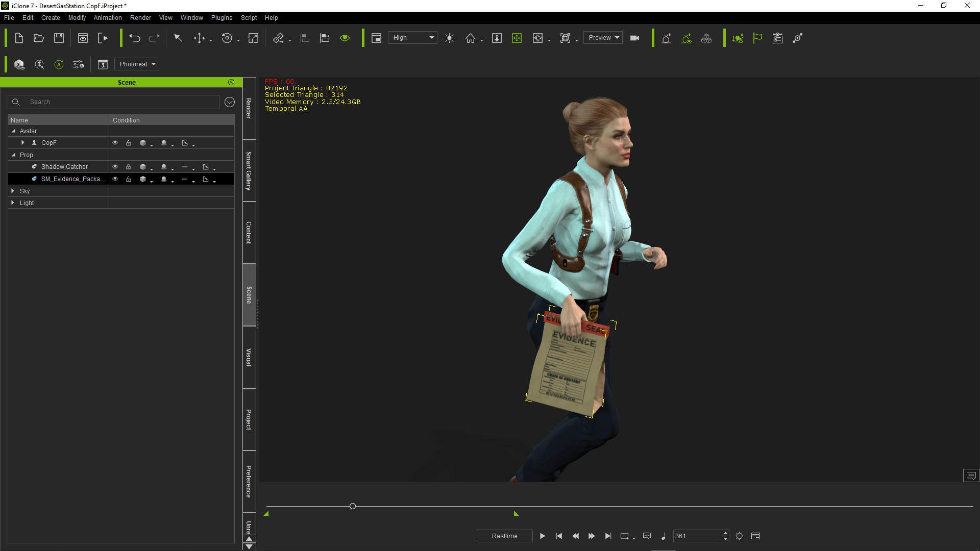Hide the Shadow Catcher prop via eye icon
This screenshot has width=980, height=551.
coord(115,167)
